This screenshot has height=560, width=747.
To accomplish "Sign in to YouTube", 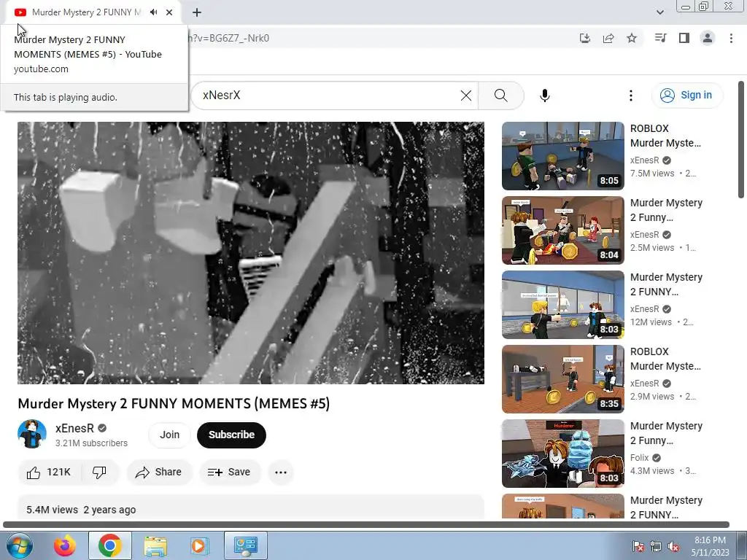I will click(687, 96).
